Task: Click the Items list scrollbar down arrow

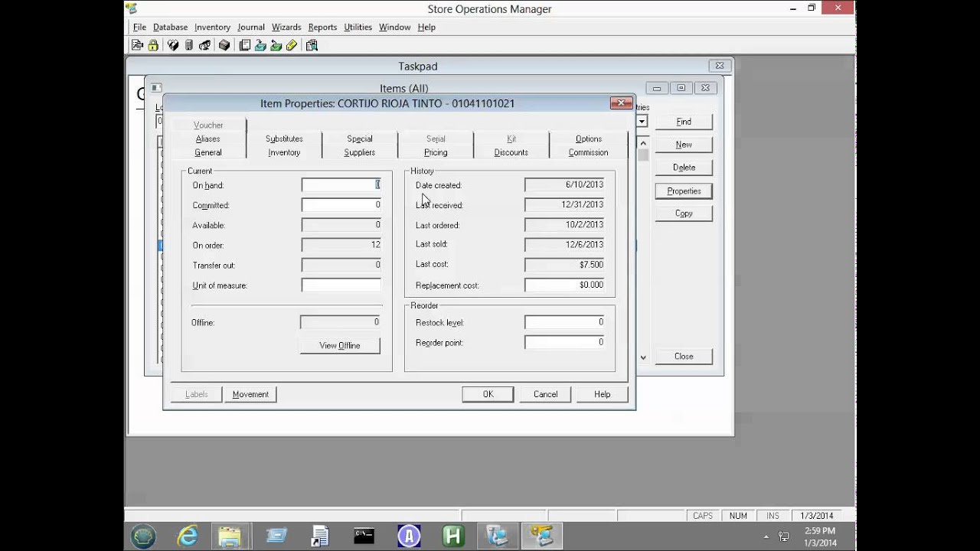Action: 643,357
